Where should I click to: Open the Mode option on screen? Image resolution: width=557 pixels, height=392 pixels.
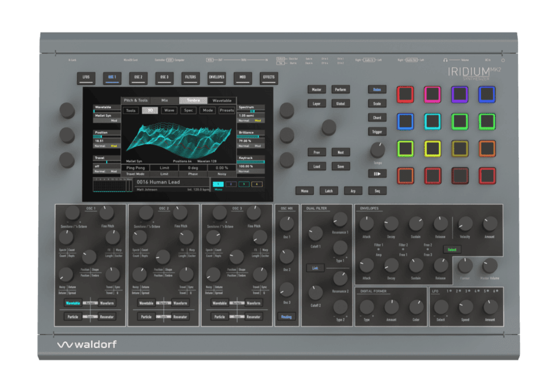(x=208, y=110)
